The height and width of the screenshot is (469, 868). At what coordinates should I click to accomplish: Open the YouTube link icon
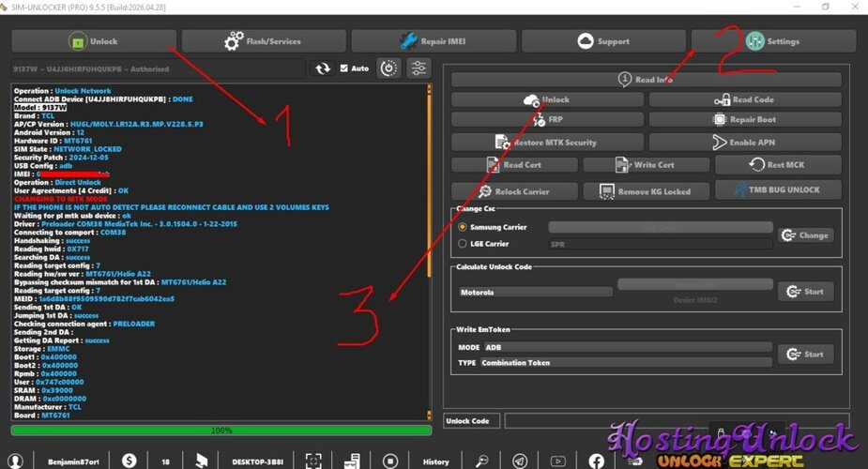point(558,461)
